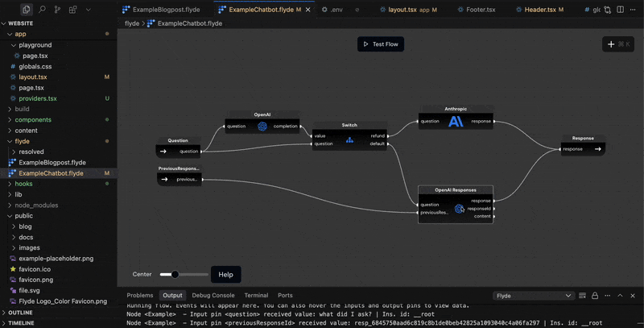This screenshot has height=328, width=644.
Task: Open the Source Control view icon
Action: click(x=57, y=10)
